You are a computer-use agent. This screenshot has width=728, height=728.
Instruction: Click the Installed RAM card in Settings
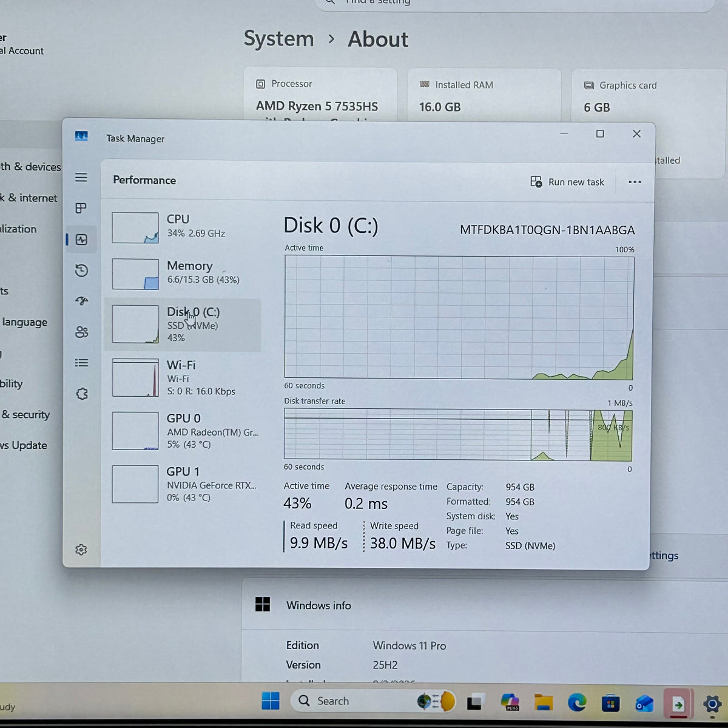(x=484, y=96)
